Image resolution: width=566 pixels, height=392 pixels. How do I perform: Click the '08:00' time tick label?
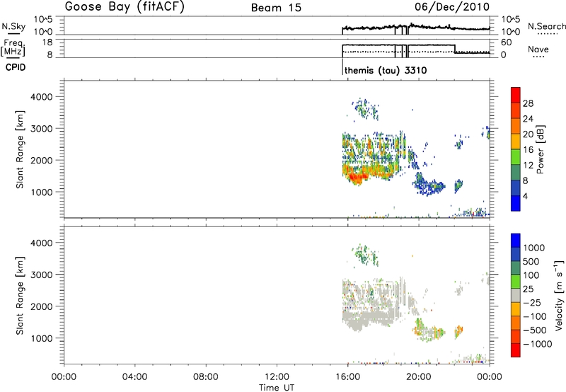point(206,377)
